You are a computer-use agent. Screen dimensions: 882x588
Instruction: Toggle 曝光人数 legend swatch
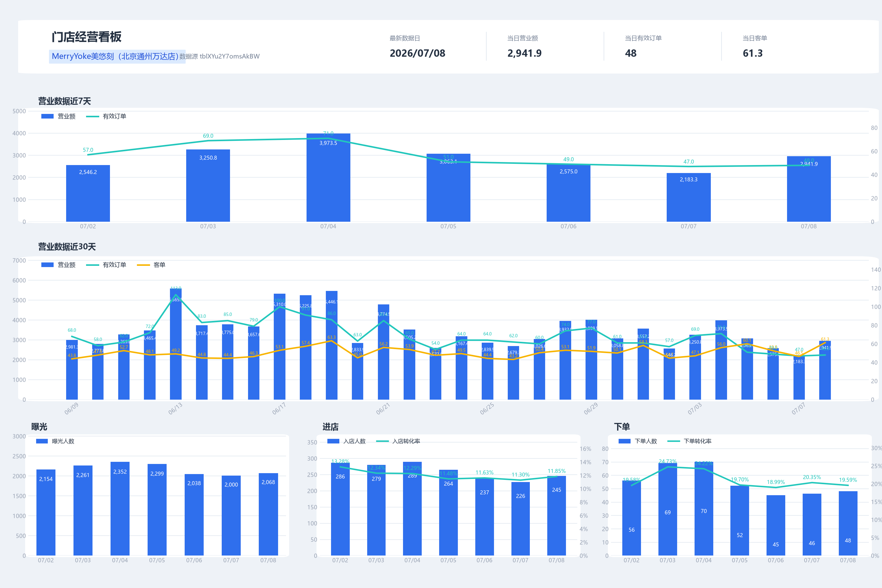42,441
